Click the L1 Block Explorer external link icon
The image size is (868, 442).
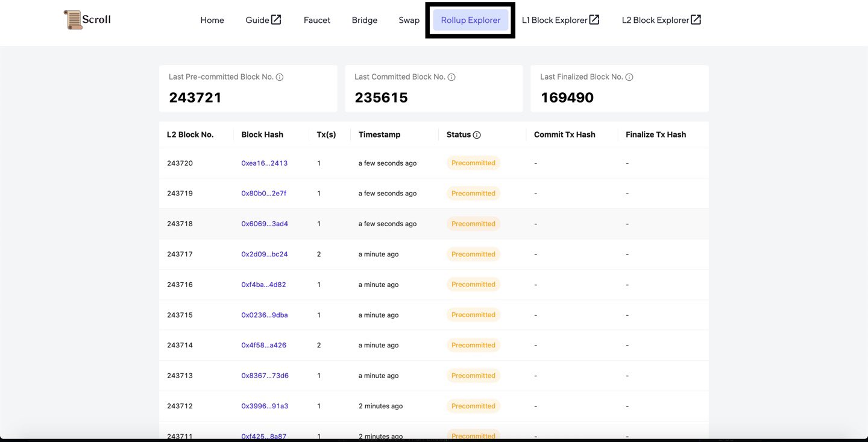594,19
